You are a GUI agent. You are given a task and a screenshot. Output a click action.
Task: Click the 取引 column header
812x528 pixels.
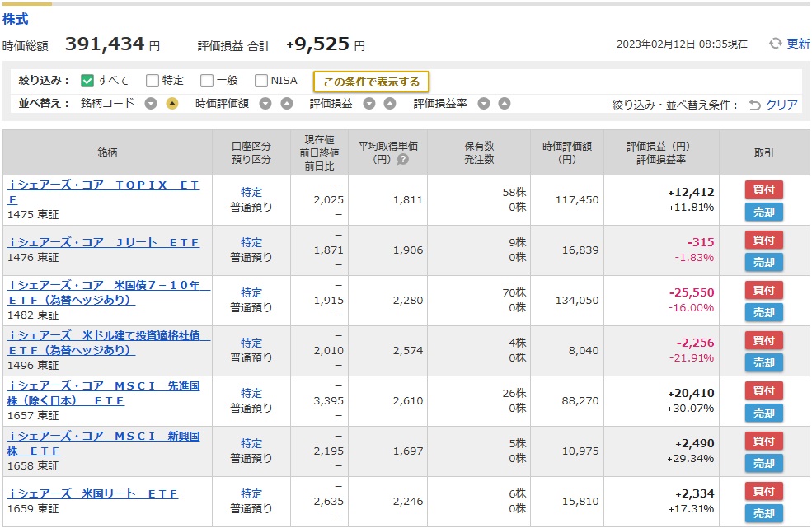click(x=764, y=152)
